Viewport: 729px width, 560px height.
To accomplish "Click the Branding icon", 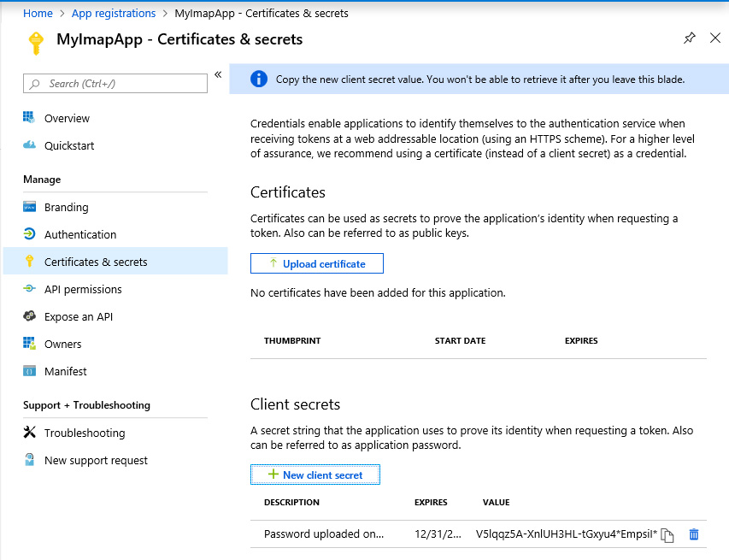I will (x=29, y=207).
